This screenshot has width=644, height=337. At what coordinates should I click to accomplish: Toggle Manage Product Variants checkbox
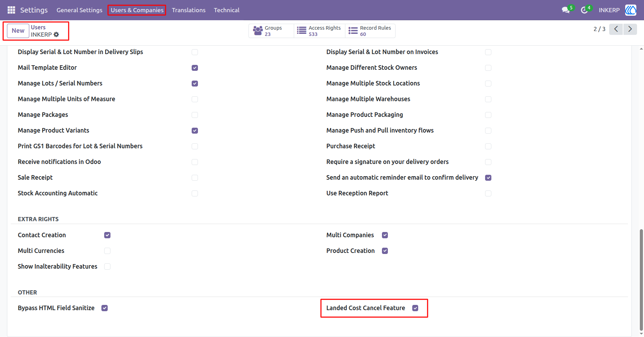195,130
